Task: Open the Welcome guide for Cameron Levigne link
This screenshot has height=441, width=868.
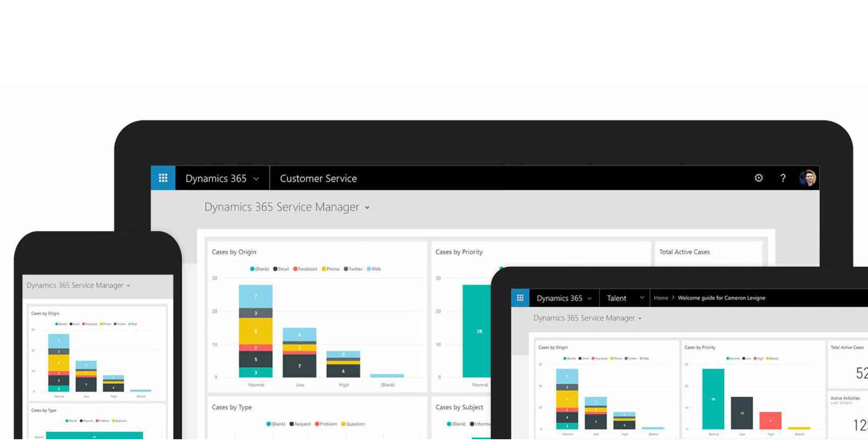Action: point(722,298)
